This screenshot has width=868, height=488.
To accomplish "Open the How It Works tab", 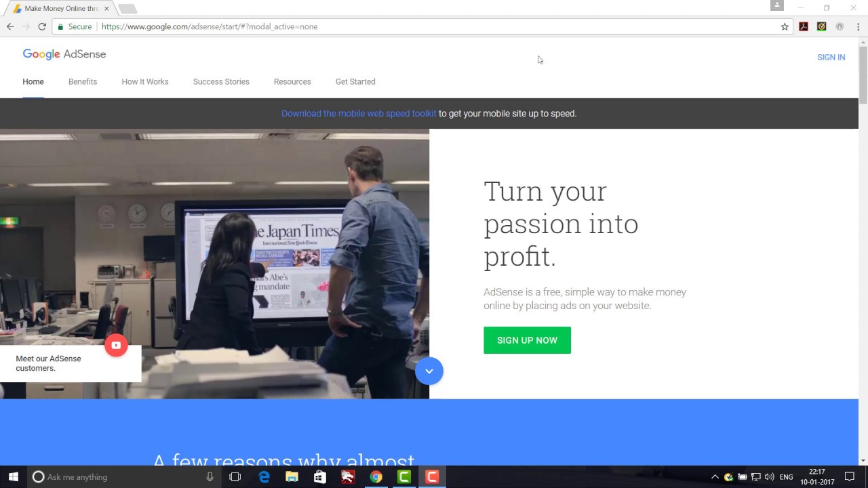I will [x=145, y=81].
